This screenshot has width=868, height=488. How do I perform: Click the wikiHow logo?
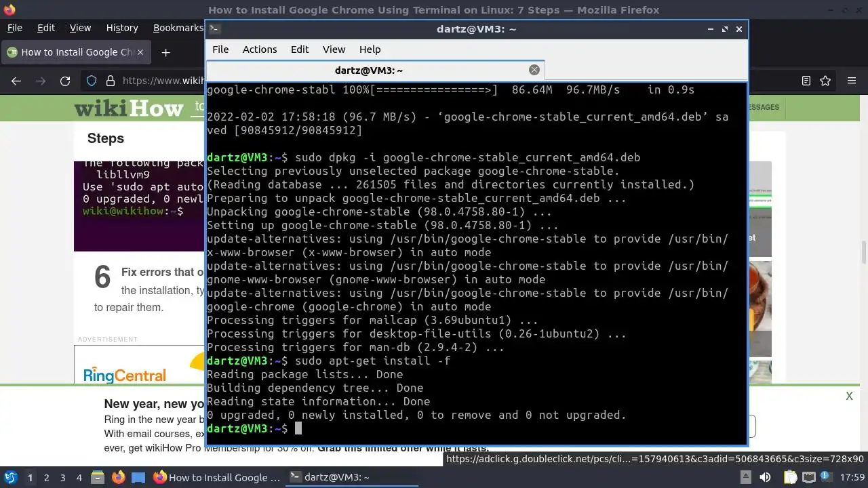pyautogui.click(x=129, y=108)
